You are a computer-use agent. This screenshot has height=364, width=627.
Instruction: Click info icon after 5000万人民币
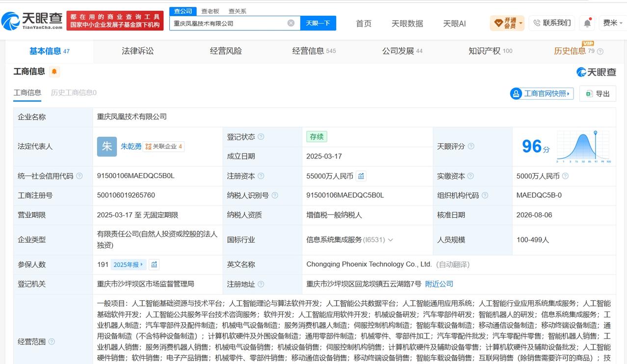pos(565,176)
